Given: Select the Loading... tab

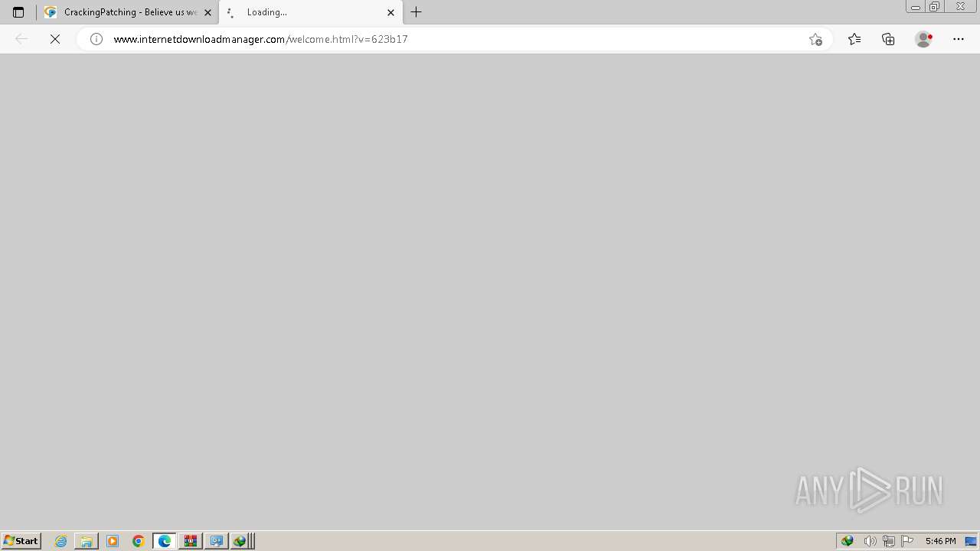Looking at the screenshot, I should pyautogui.click(x=310, y=12).
